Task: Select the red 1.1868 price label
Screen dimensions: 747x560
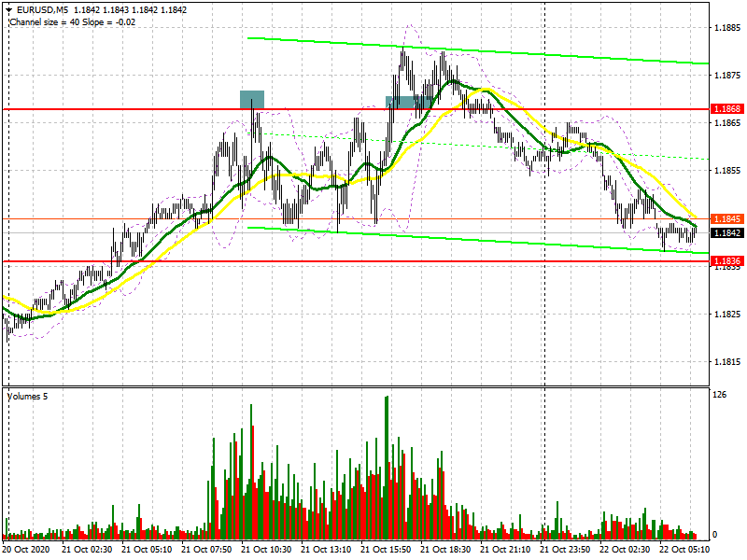Action: point(727,109)
